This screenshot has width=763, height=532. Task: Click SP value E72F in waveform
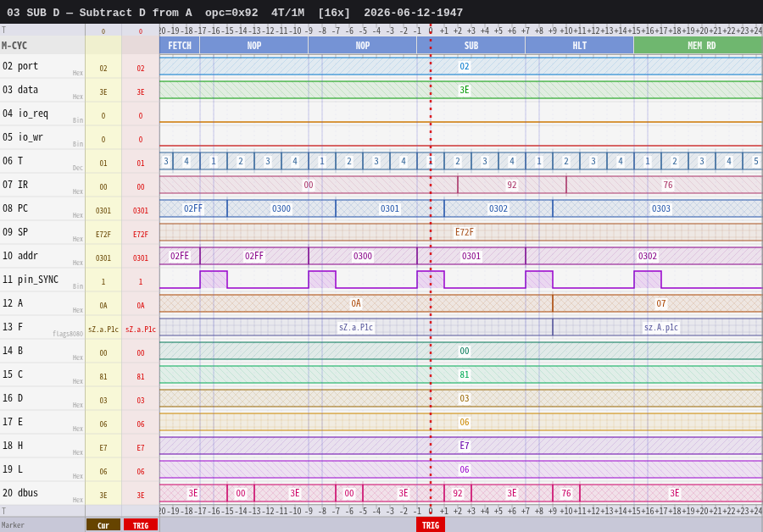point(465,232)
